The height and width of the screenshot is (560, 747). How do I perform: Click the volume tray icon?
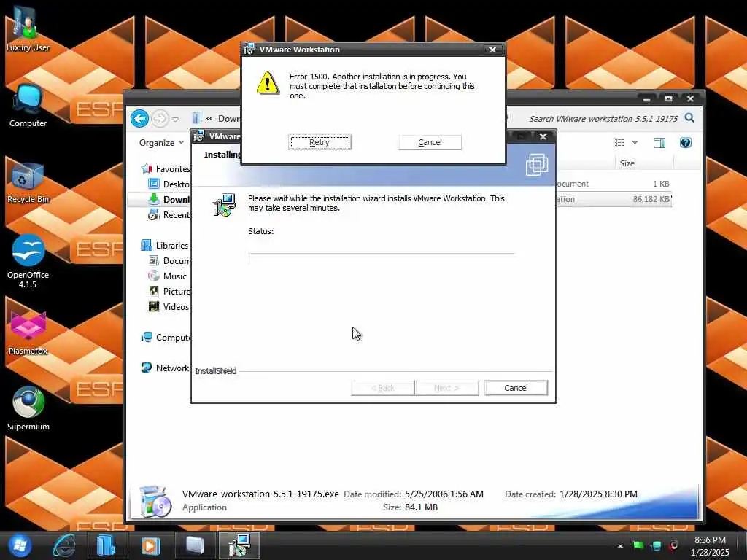coord(673,545)
